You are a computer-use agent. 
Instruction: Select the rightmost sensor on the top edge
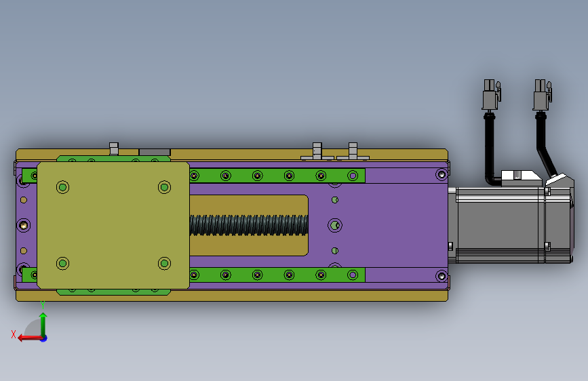[x=353, y=151]
